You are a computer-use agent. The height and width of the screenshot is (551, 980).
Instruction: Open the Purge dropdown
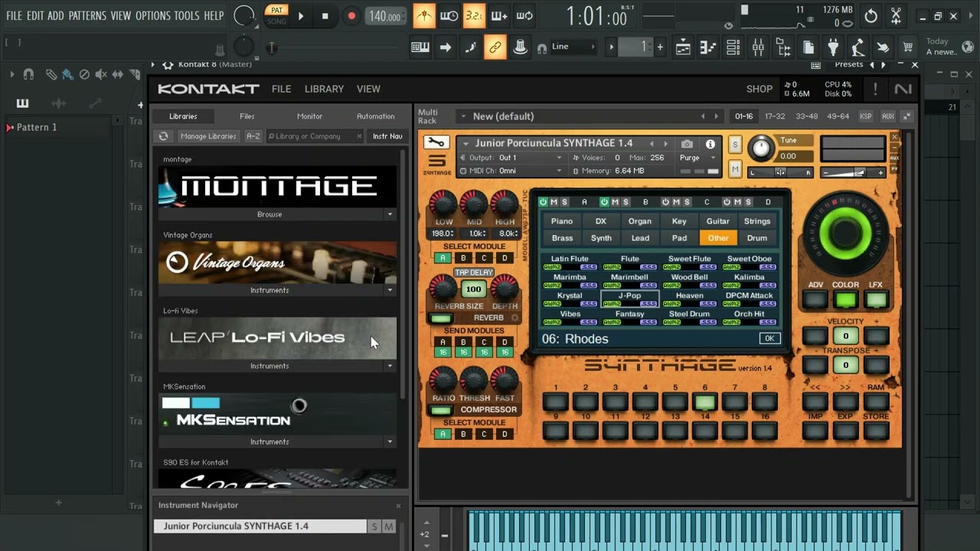[x=697, y=158]
